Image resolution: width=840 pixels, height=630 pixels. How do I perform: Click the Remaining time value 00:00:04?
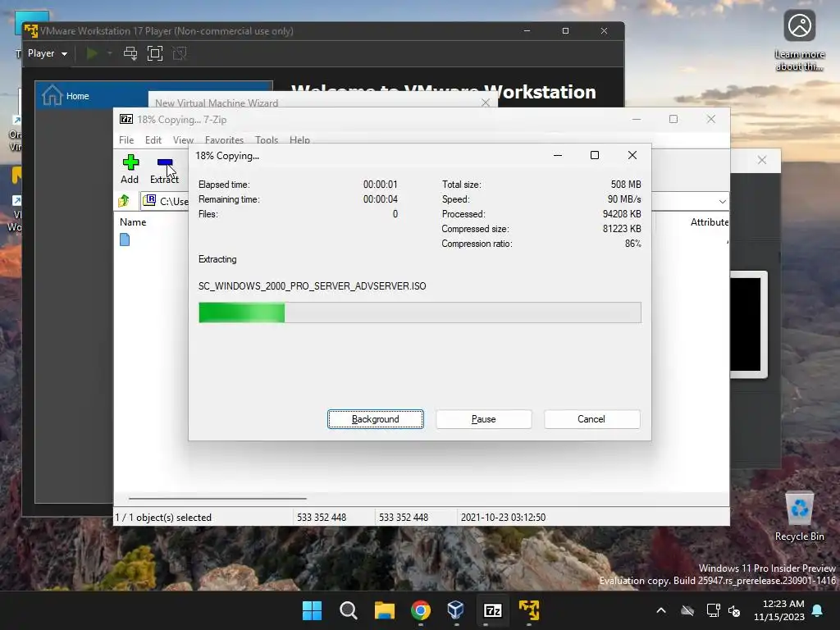381,199
